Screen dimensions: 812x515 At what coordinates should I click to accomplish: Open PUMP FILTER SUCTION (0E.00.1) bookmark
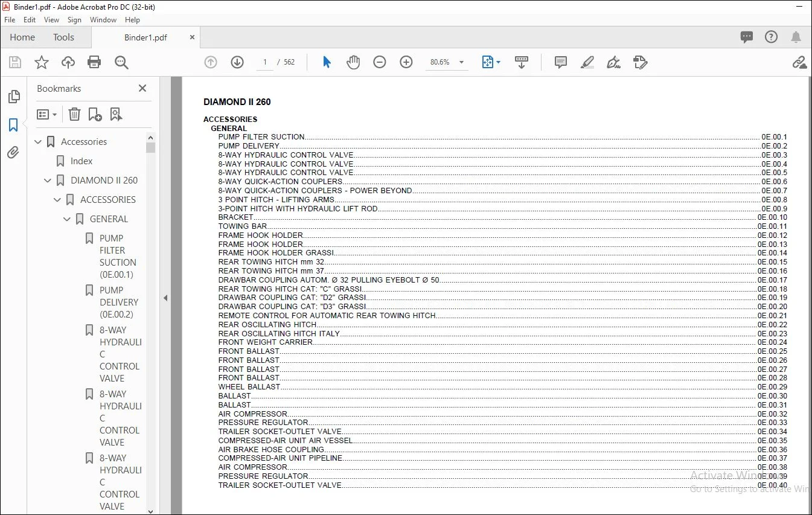click(x=117, y=257)
